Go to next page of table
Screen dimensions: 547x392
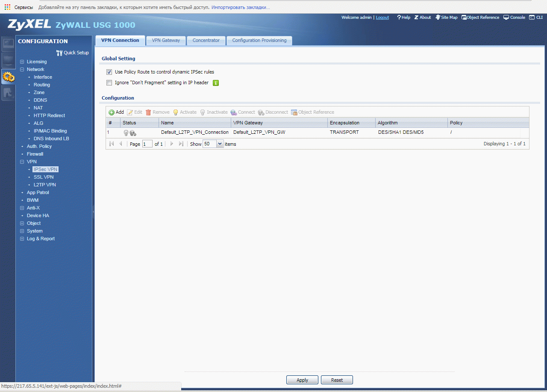[x=172, y=144]
